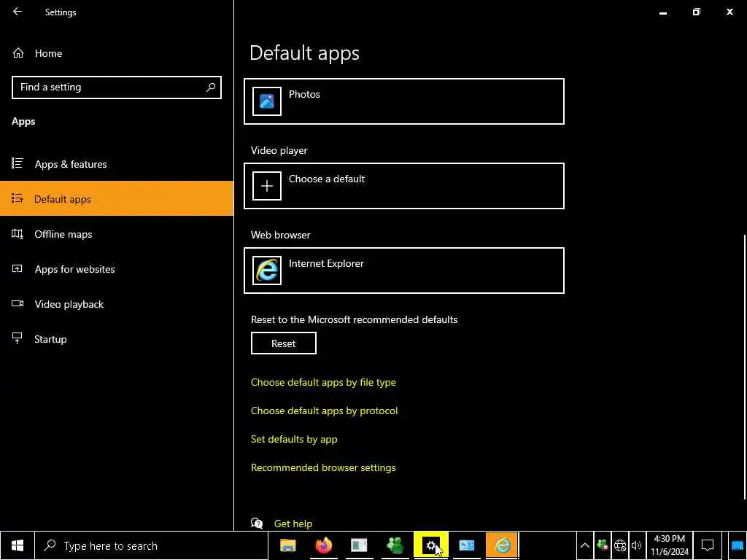This screenshot has height=560, width=747.
Task: Click the Photos app icon tile
Action: (267, 101)
